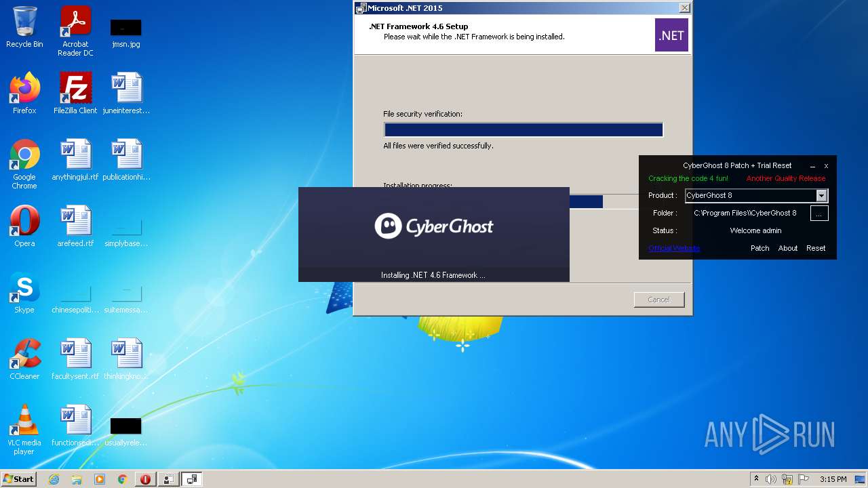Click the Patch button in patcher
Image resolution: width=868 pixels, height=488 pixels.
[x=759, y=248]
